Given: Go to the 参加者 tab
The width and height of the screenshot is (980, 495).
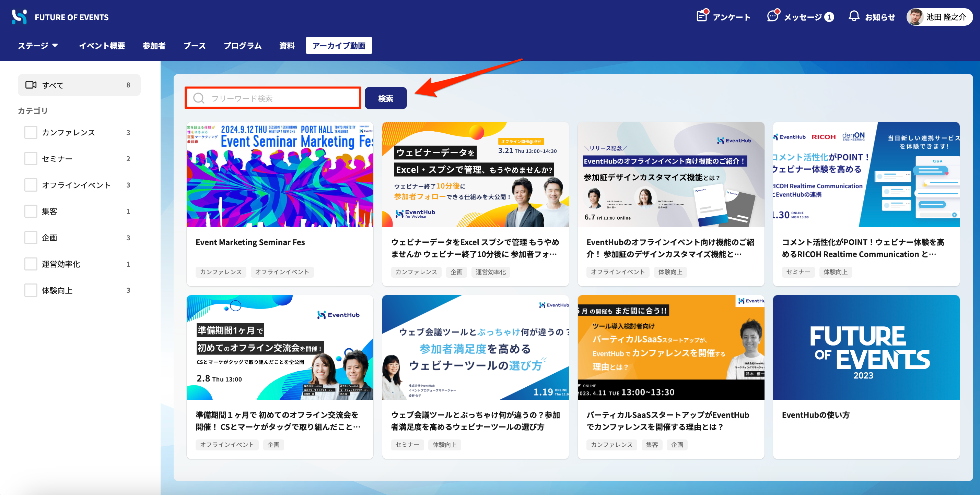Looking at the screenshot, I should pos(154,46).
